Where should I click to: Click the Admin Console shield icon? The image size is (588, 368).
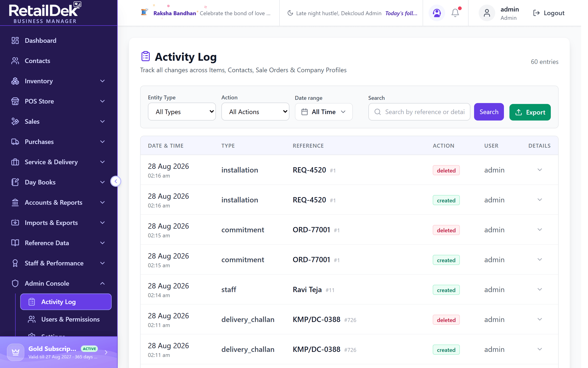(x=15, y=283)
